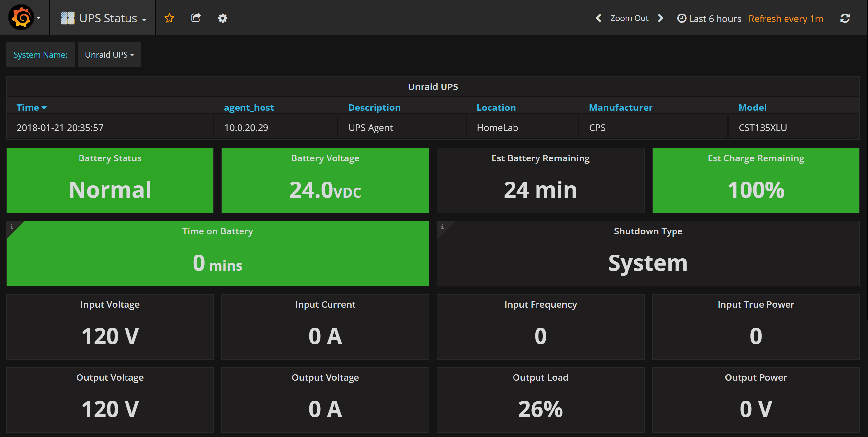Image resolution: width=868 pixels, height=437 pixels.
Task: Open dashboard settings gear
Action: (222, 18)
